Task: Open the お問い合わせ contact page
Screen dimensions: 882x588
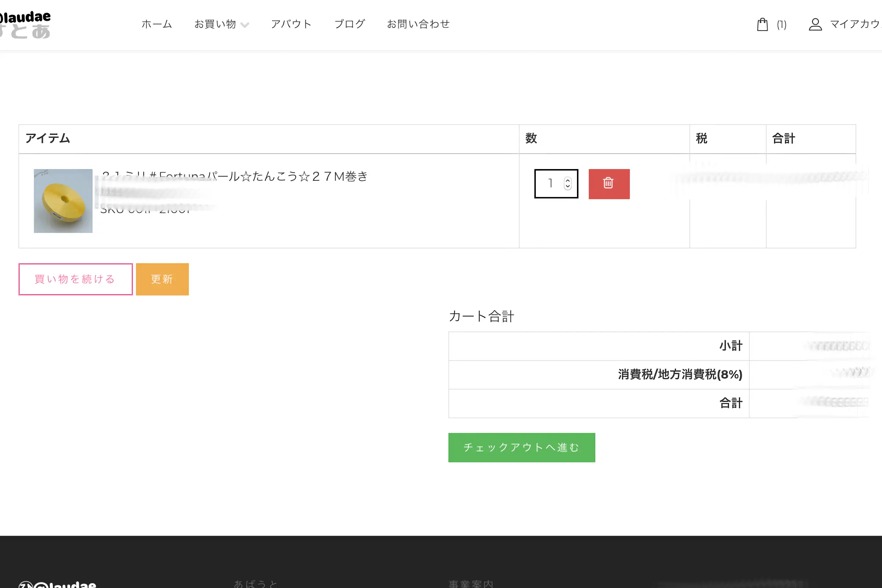Action: (x=418, y=24)
